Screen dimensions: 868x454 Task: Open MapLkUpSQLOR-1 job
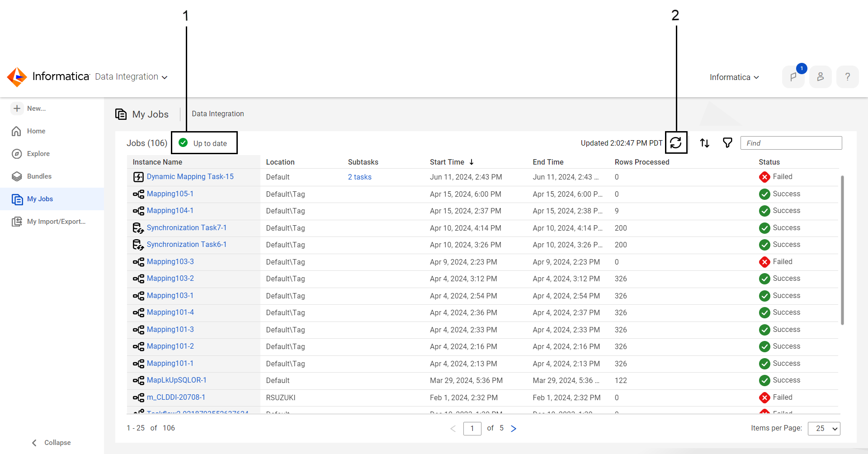(177, 380)
